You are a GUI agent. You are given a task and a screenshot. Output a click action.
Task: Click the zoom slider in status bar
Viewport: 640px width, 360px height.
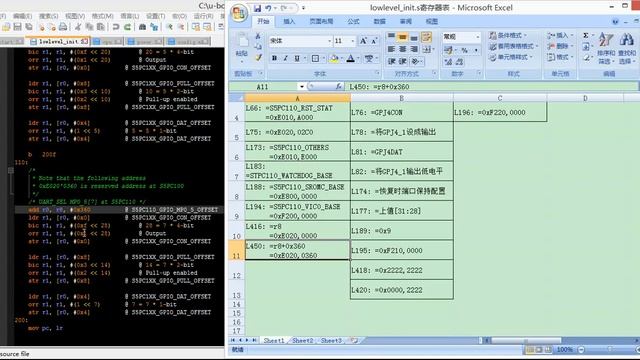[x=609, y=349]
